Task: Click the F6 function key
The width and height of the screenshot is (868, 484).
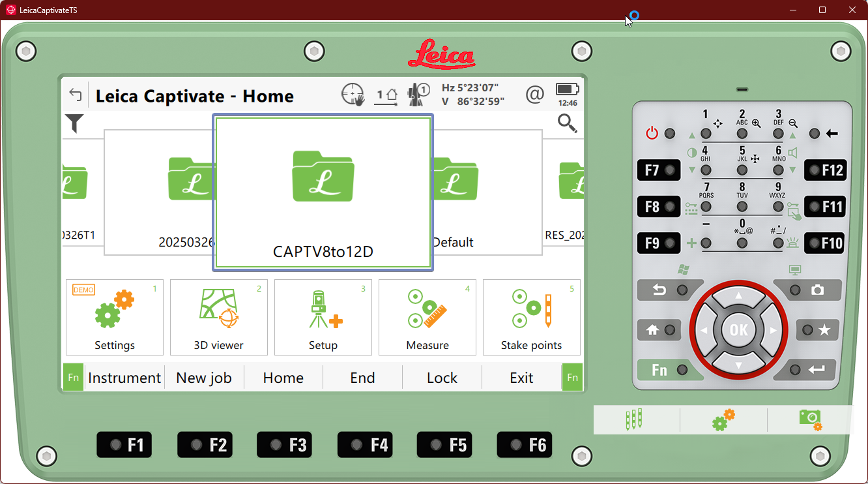Action: click(525, 445)
